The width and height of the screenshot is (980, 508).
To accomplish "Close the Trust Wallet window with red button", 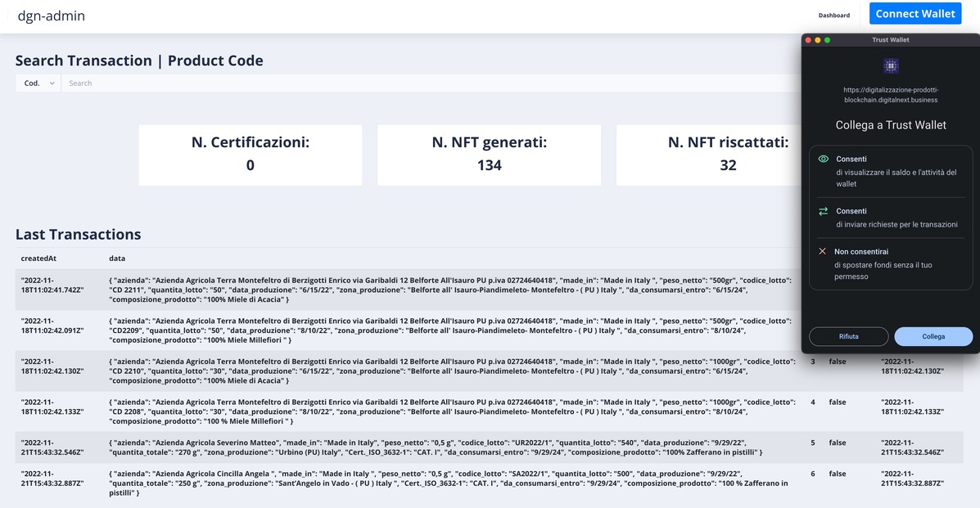I will pyautogui.click(x=808, y=39).
